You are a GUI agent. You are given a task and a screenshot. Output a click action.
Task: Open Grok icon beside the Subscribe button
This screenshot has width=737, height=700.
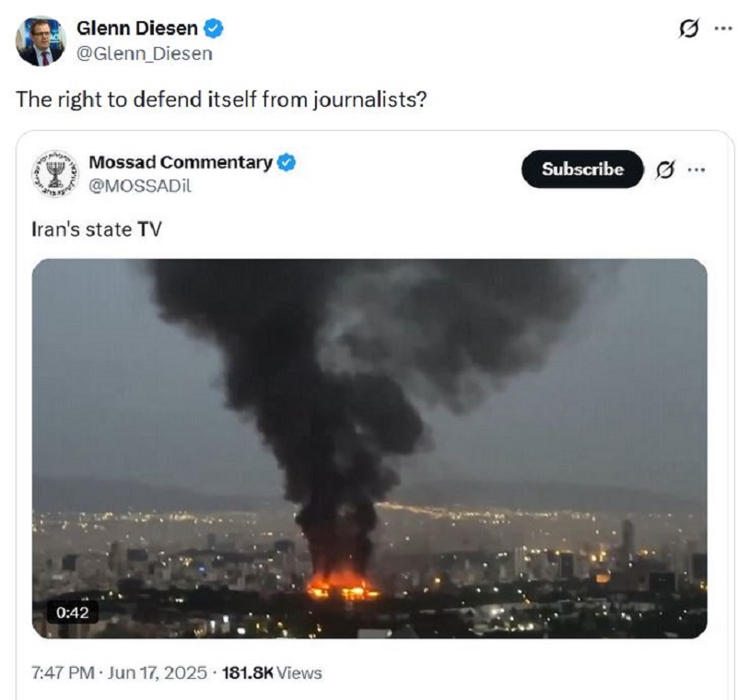[x=664, y=169]
